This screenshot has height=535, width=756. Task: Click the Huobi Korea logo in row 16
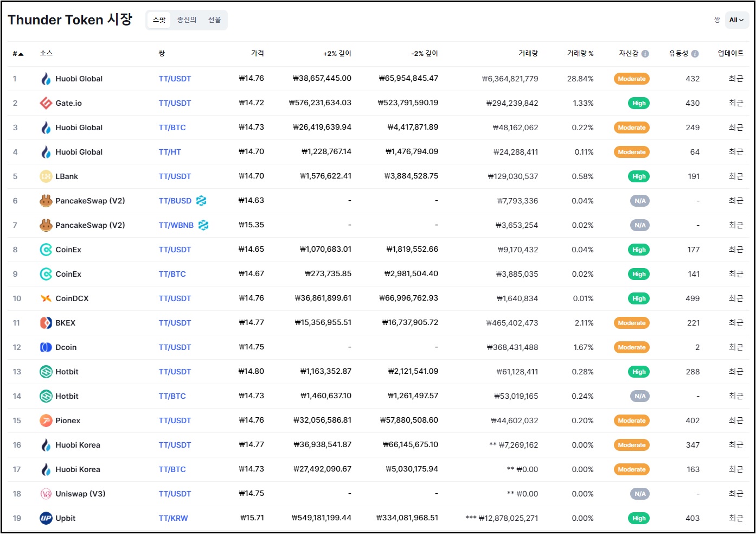pos(46,445)
